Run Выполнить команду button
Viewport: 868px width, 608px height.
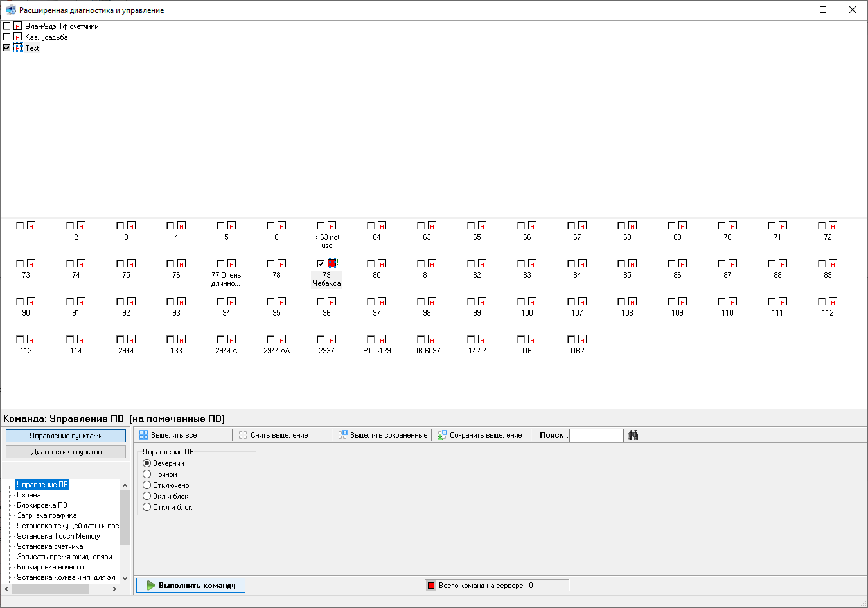point(191,585)
